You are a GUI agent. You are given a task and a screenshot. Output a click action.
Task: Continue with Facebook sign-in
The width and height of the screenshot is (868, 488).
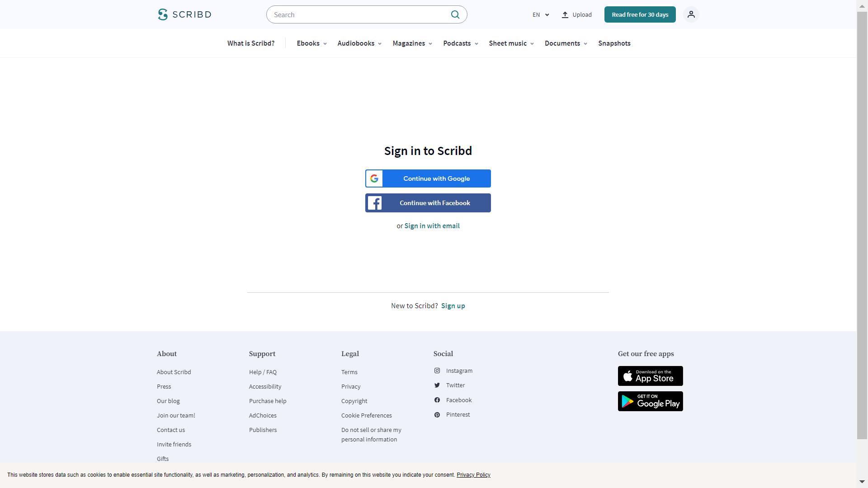pyautogui.click(x=428, y=203)
